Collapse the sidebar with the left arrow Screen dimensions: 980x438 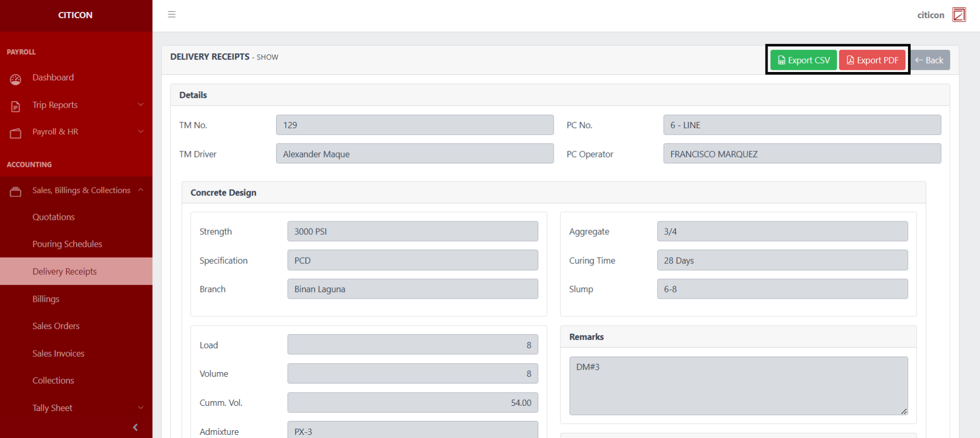pos(135,427)
